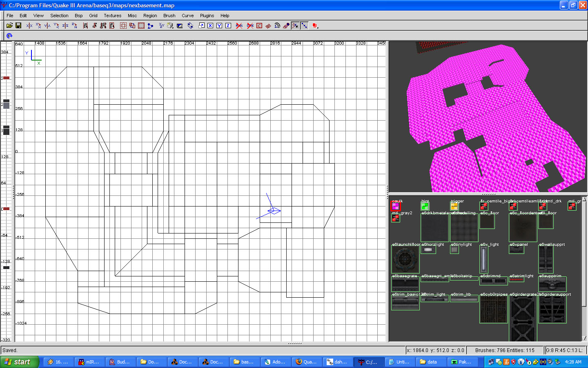Select the e6basegrate texture thumbnail
Screen dimensions: 588x368
tap(405, 284)
